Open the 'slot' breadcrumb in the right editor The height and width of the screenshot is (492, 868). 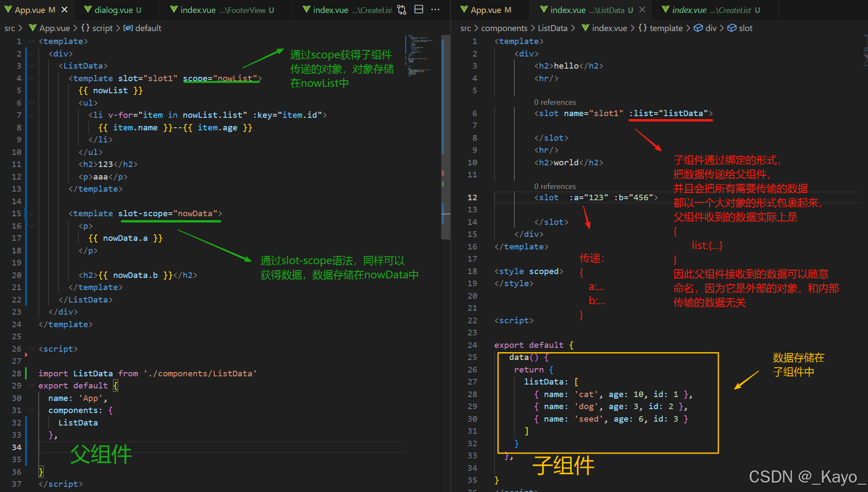(746, 28)
